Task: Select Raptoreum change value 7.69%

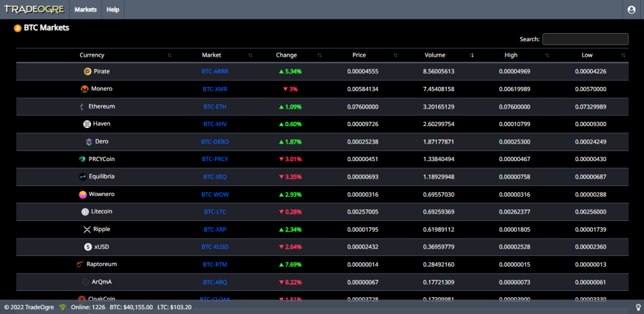Action: 290,265
